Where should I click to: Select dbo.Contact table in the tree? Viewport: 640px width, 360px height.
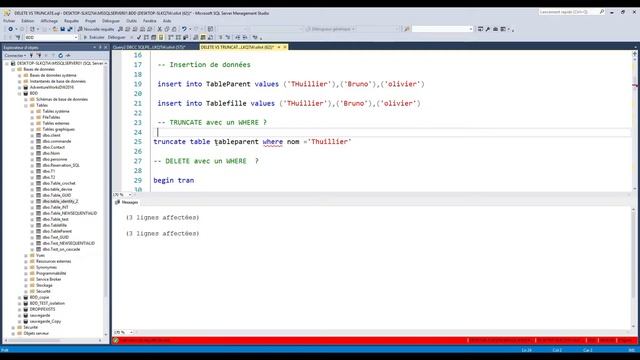pyautogui.click(x=53, y=147)
